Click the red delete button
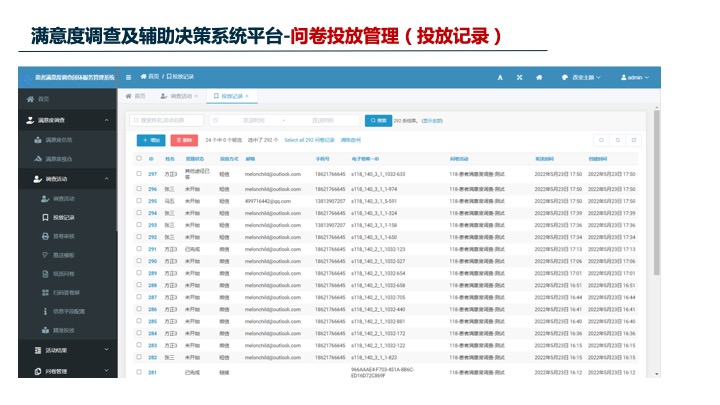720x405 pixels. point(184,140)
